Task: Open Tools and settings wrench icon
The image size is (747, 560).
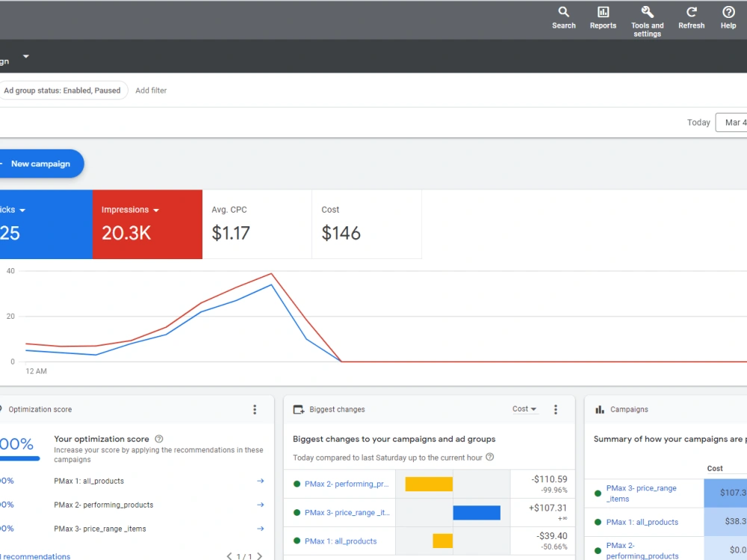Action: click(647, 13)
